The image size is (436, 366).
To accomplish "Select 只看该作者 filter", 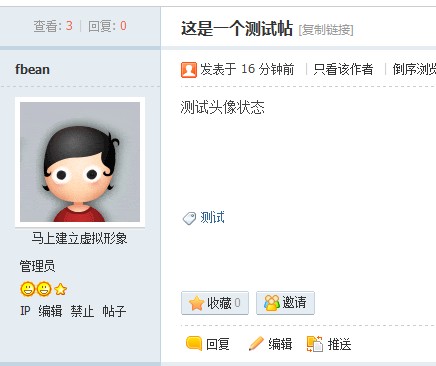I will pos(343,69).
